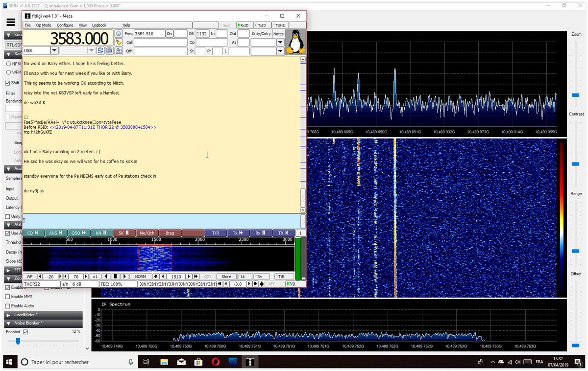Click the SDR# taskbar icon
The height and width of the screenshot is (371, 588).
tap(233, 362)
